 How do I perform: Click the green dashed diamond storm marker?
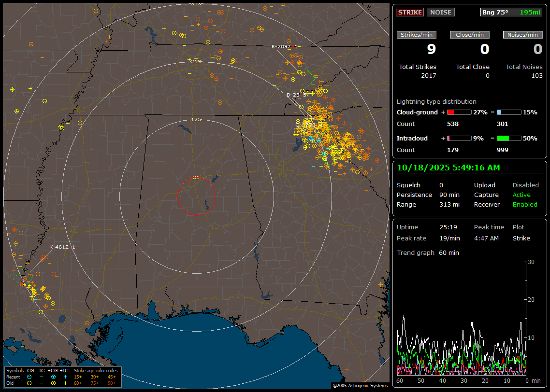pos(305,78)
